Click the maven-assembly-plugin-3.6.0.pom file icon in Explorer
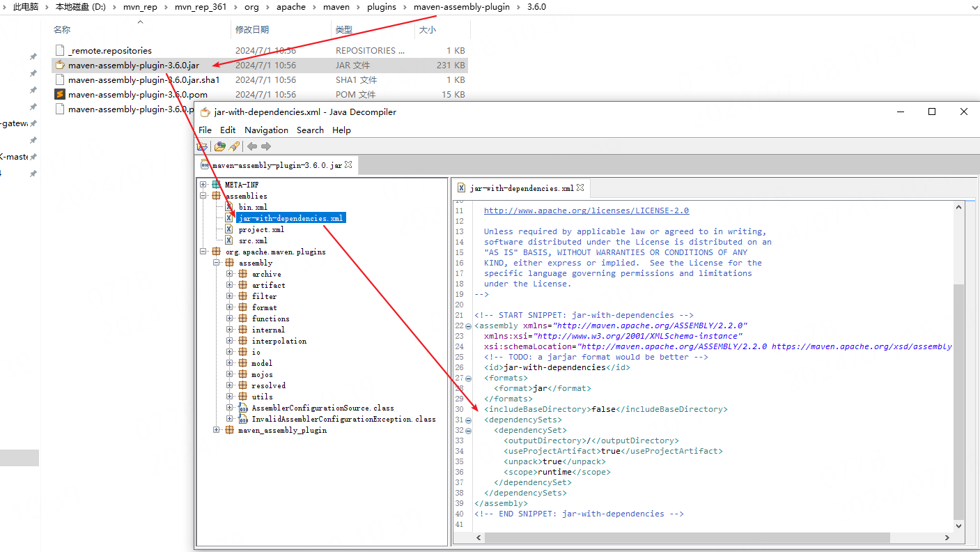Screen dimensions: 980x552 60,94
